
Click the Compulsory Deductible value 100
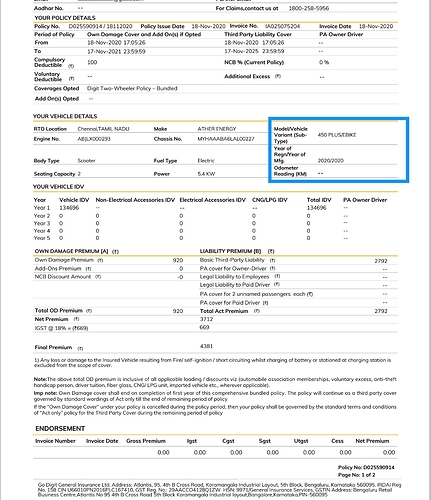pos(92,62)
